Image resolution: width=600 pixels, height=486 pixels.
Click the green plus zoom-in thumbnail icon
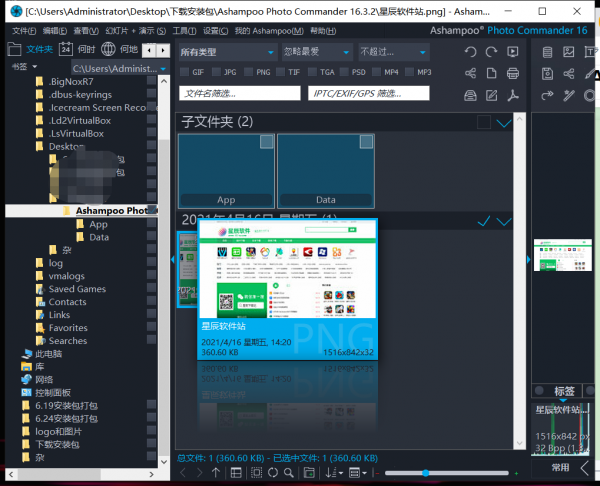516,473
